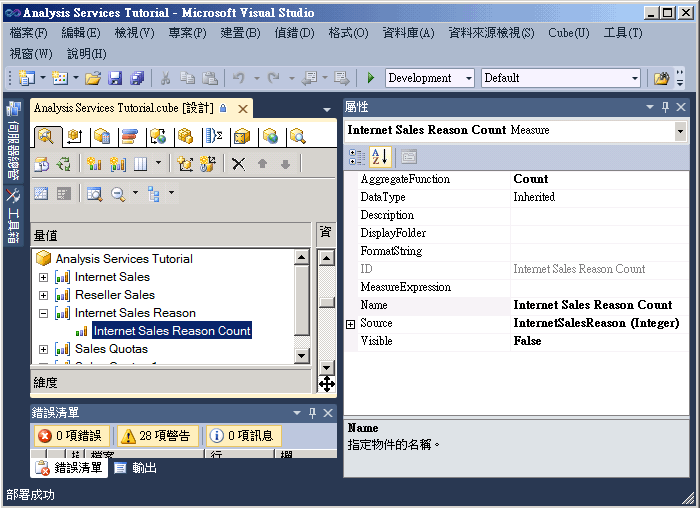Open the Browser tab with magnifier cube

point(297,136)
